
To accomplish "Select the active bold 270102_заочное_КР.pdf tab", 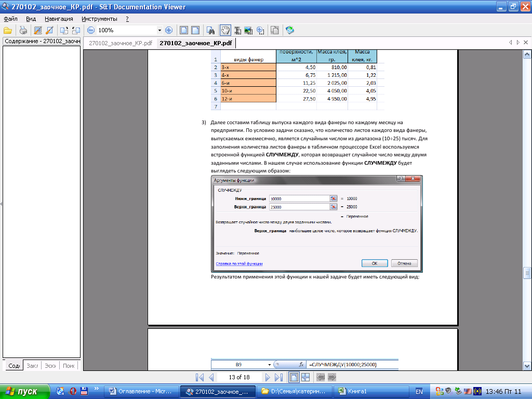I will click(x=196, y=43).
